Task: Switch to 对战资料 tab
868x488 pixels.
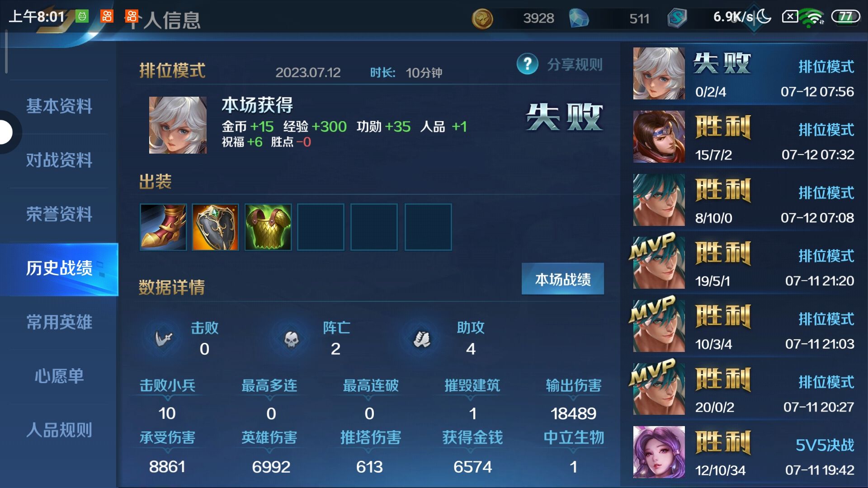Action: 59,160
